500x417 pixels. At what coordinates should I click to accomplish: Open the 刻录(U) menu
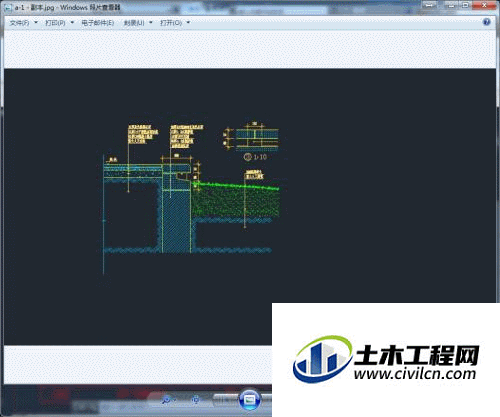(x=134, y=23)
